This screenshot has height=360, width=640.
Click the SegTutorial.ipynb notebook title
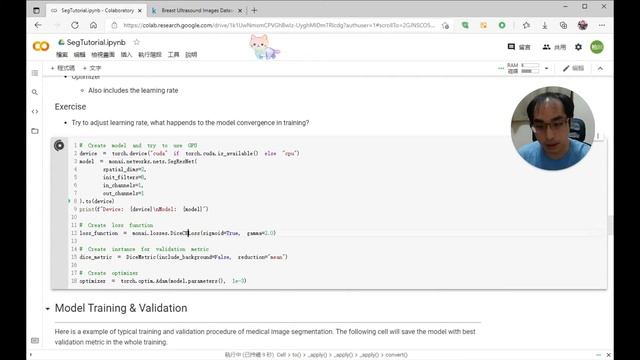pos(96,42)
